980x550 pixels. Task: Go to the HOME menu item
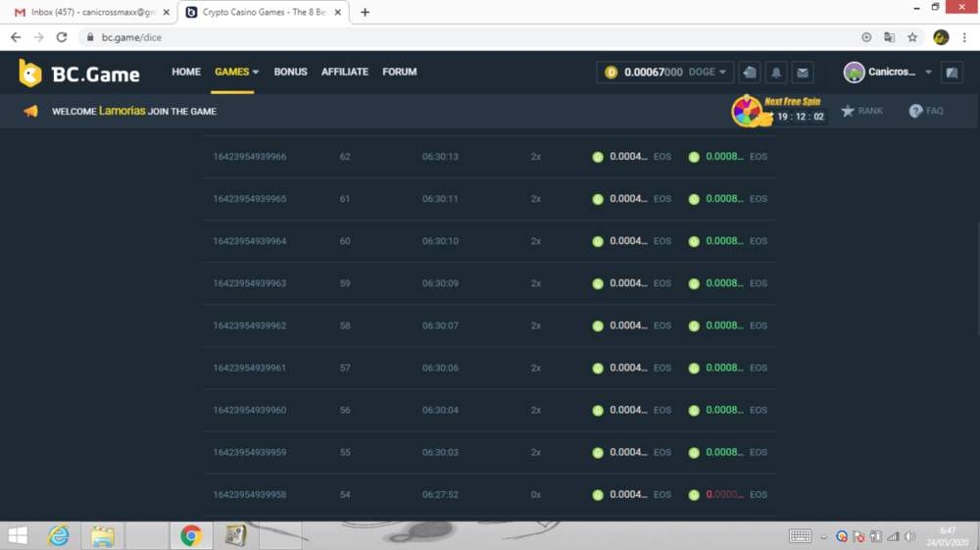[186, 73]
